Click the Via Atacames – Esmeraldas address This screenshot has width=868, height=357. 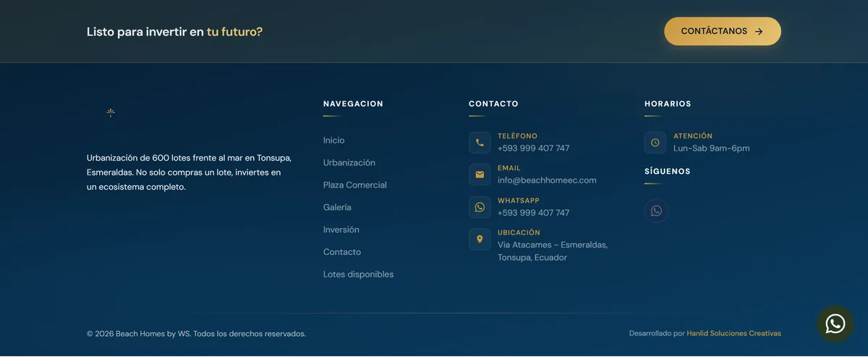click(x=553, y=251)
